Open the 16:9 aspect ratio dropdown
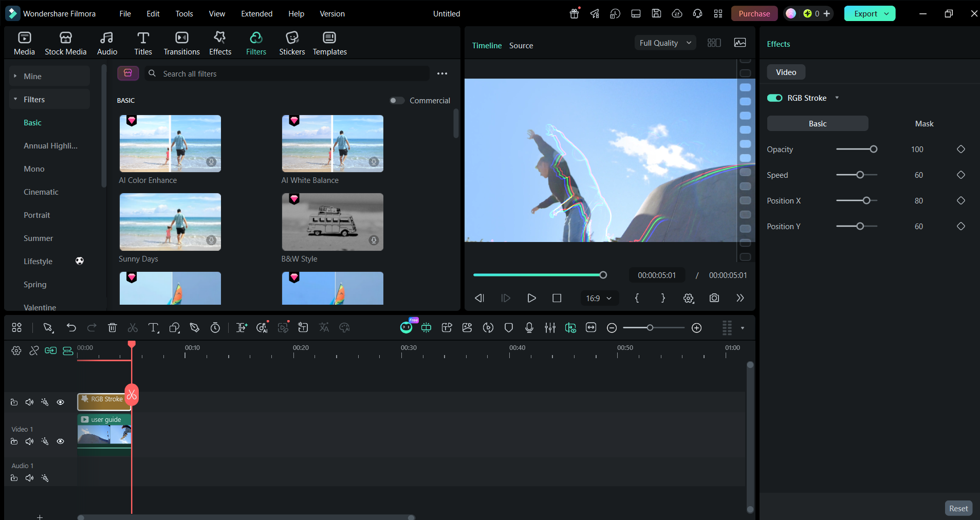 [599, 299]
